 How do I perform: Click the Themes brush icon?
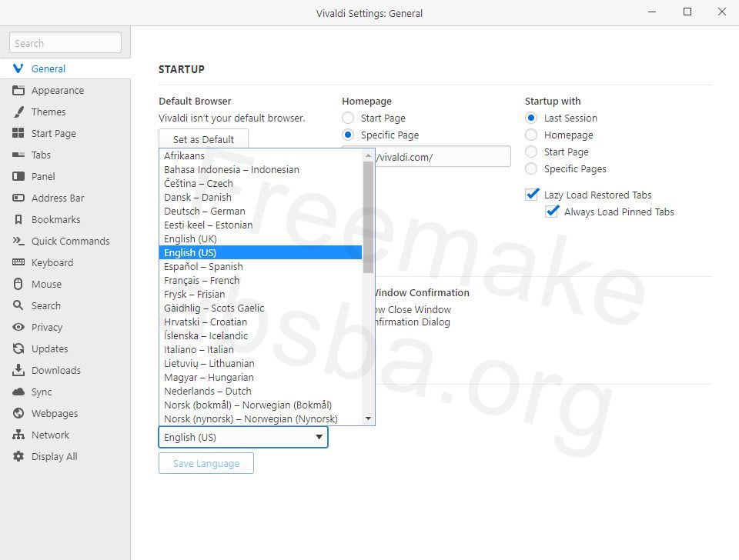(x=18, y=112)
